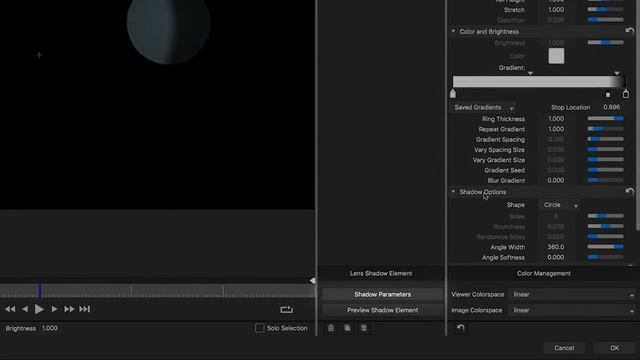Step back one frame
The height and width of the screenshot is (360, 640).
point(25,309)
